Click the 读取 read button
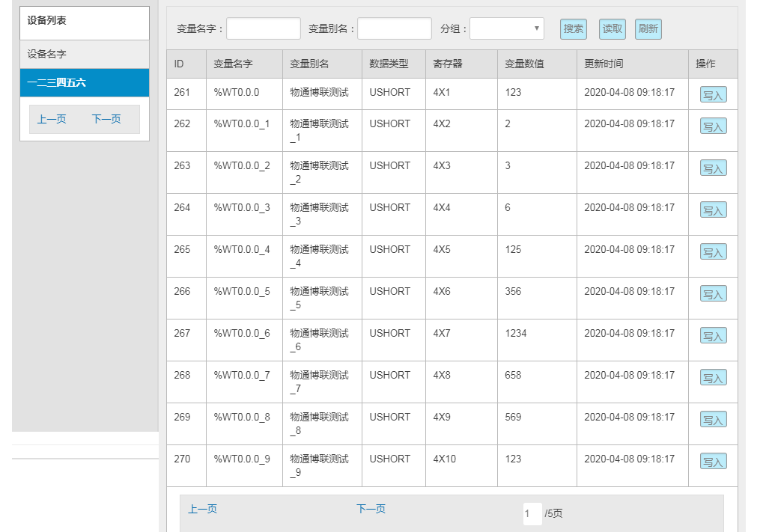Image resolution: width=772 pixels, height=532 pixels. (x=612, y=29)
